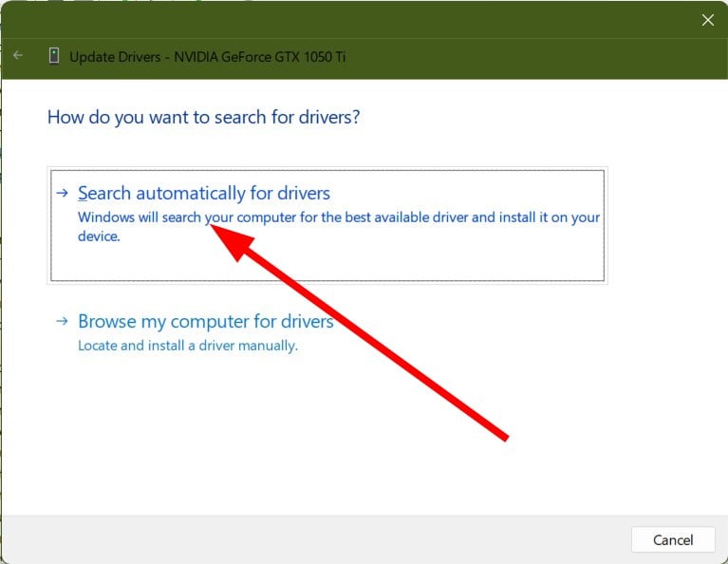Go back using the back arrow
Screen dimensions: 728x564
click(x=18, y=56)
